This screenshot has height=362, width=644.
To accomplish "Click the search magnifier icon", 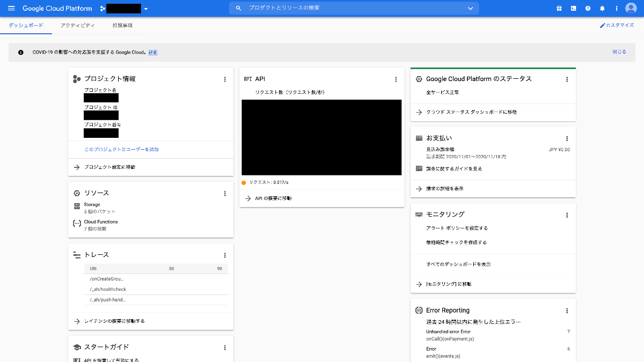I will (x=238, y=9).
